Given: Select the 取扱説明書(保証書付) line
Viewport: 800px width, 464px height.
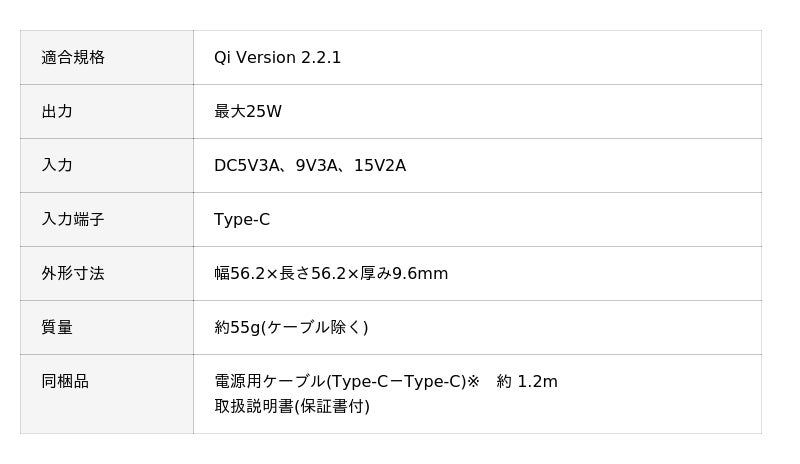Looking at the screenshot, I should [292, 407].
